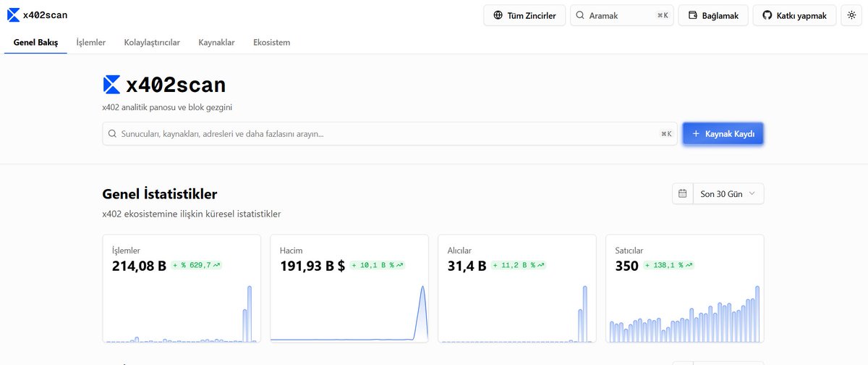Click the calendar icon beside Son 30 Gün
This screenshot has width=868, height=365.
(x=682, y=194)
